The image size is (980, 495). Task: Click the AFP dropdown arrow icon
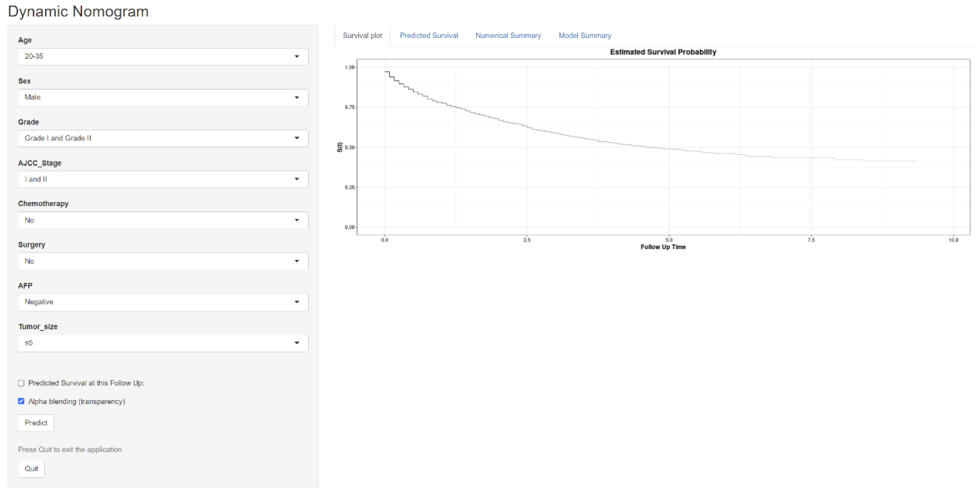297,302
